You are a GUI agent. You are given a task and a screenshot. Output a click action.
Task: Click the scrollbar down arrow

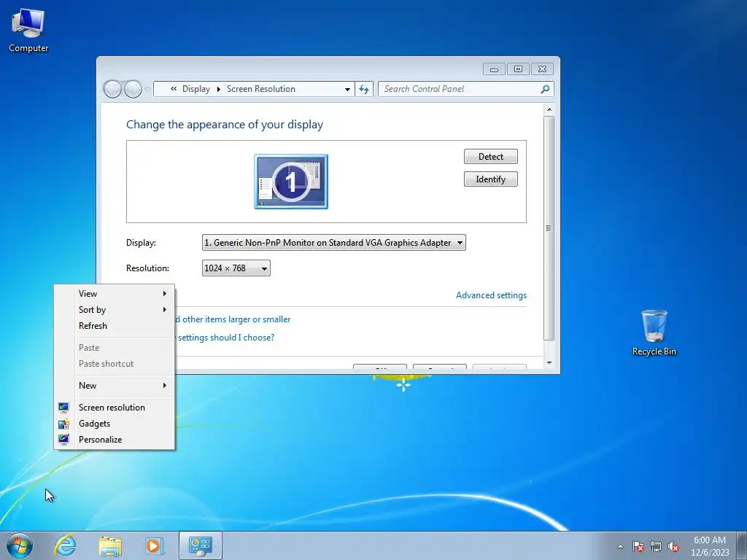click(x=549, y=363)
